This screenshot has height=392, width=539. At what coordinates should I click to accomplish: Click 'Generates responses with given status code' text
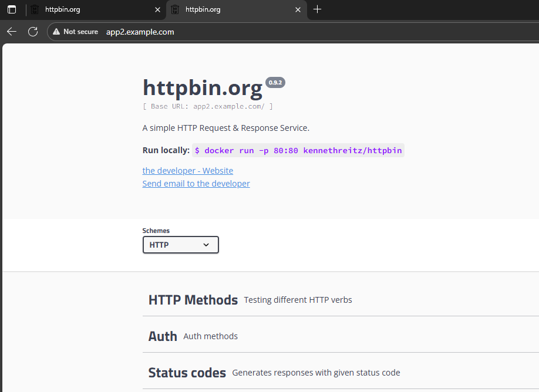[x=316, y=373]
